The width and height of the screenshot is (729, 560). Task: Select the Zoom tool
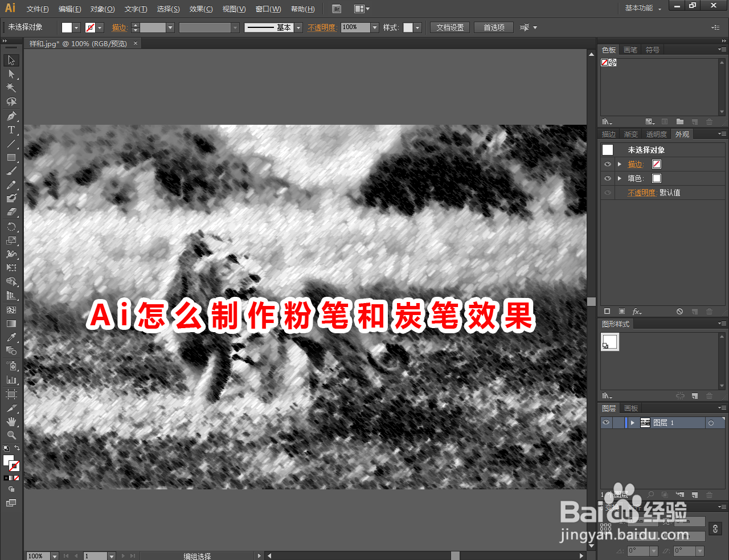pyautogui.click(x=11, y=433)
